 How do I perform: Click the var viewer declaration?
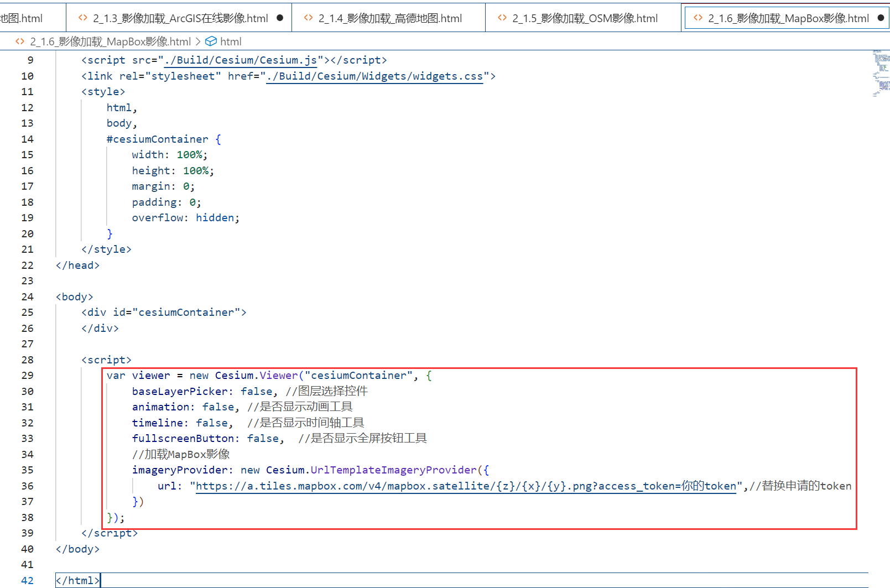coord(138,376)
